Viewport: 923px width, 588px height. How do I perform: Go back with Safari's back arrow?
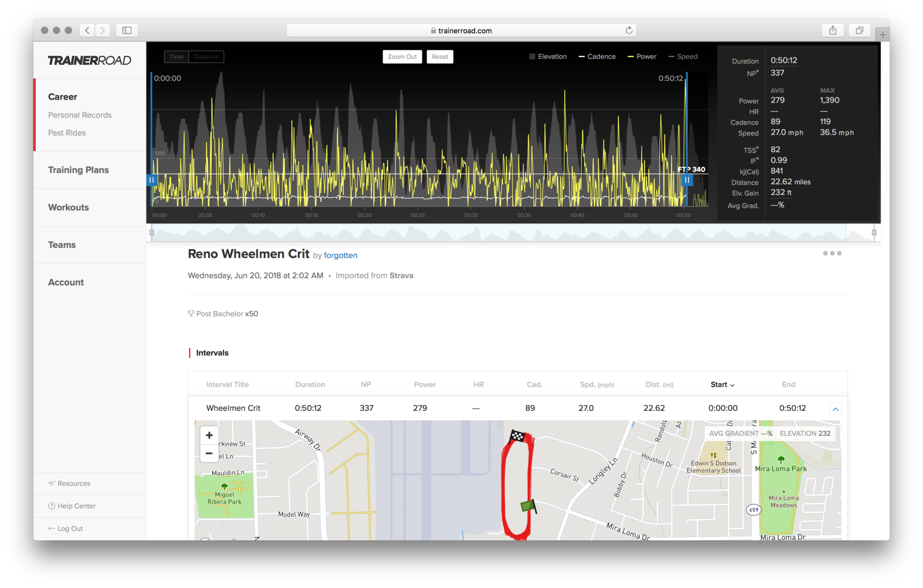pyautogui.click(x=87, y=30)
